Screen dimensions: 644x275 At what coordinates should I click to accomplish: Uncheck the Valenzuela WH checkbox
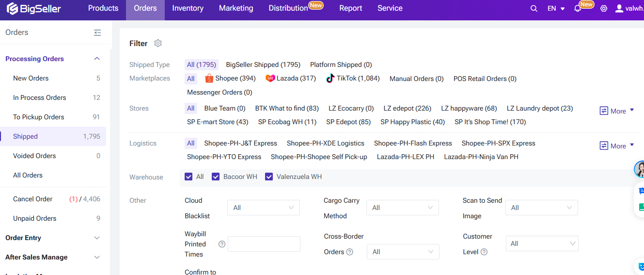pos(269,177)
